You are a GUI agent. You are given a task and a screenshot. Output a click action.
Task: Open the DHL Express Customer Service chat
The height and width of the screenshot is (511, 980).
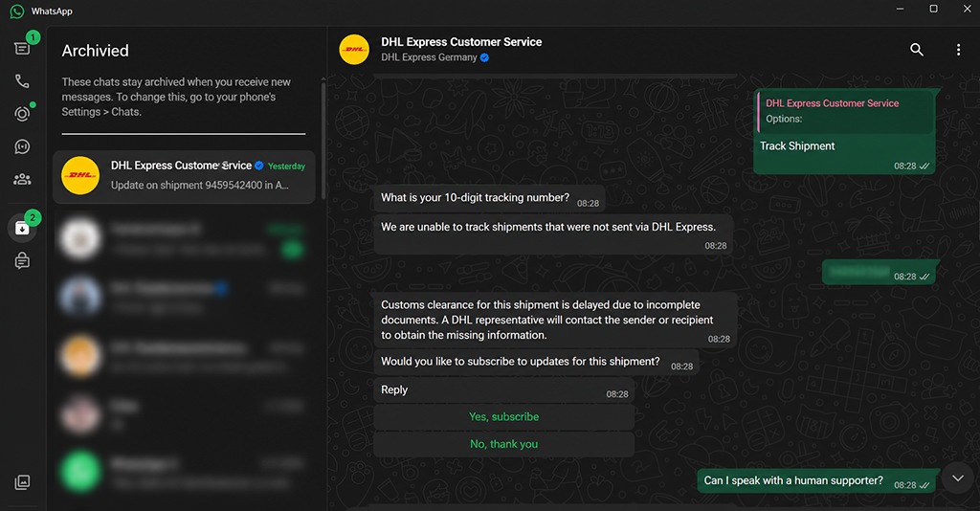click(184, 177)
